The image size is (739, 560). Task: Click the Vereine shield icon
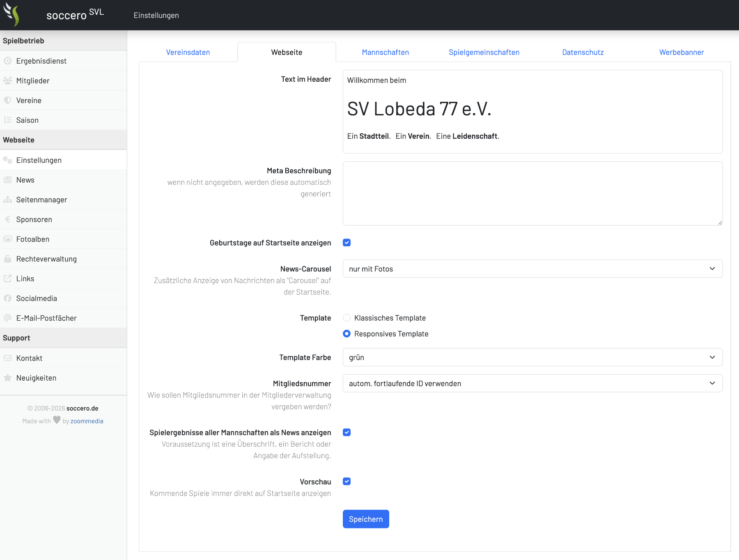[7, 101]
